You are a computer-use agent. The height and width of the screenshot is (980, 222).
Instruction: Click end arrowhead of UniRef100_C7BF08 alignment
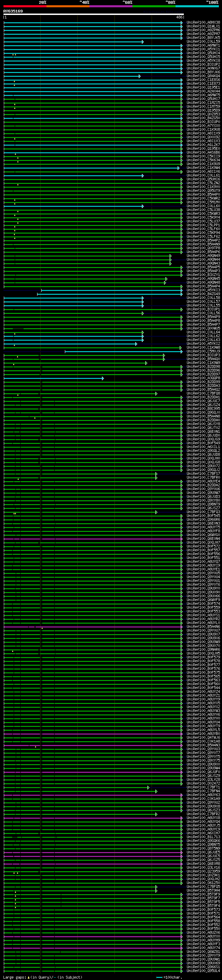[156, 394]
